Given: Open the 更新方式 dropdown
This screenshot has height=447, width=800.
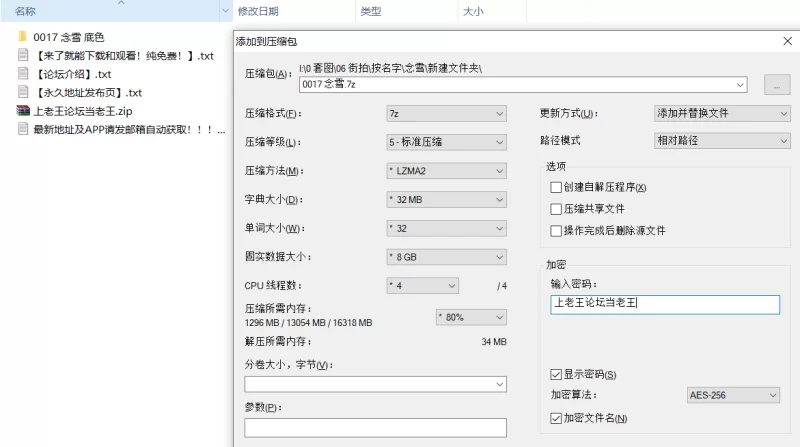Looking at the screenshot, I should click(720, 113).
